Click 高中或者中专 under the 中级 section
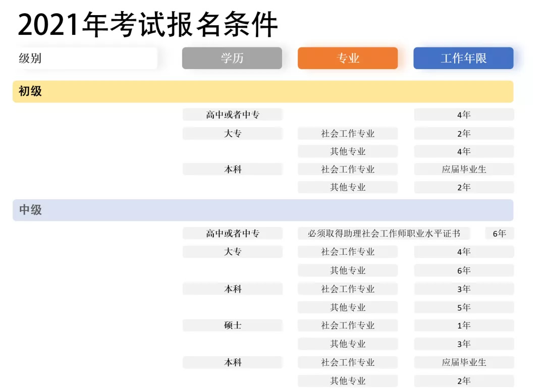Viewport: 545px width, 392px height. (x=232, y=234)
